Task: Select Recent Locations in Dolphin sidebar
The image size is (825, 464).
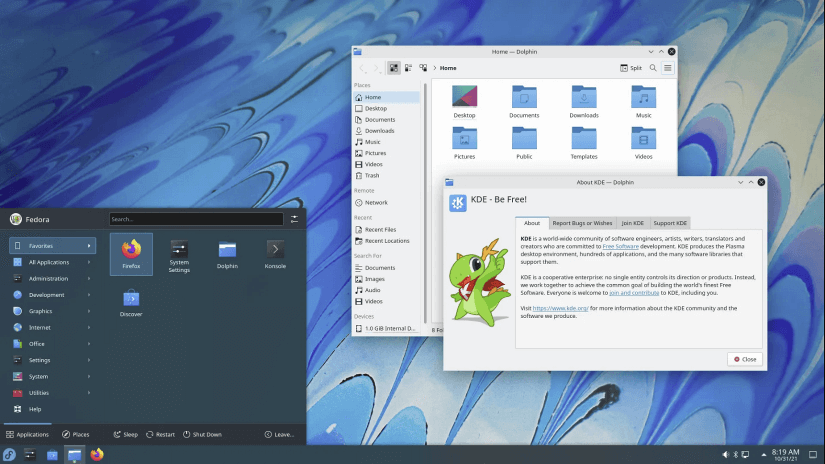Action: click(387, 241)
